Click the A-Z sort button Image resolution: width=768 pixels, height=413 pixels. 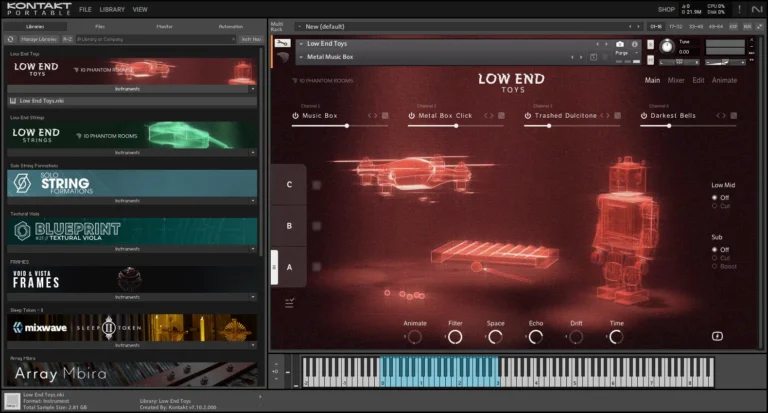[68, 39]
